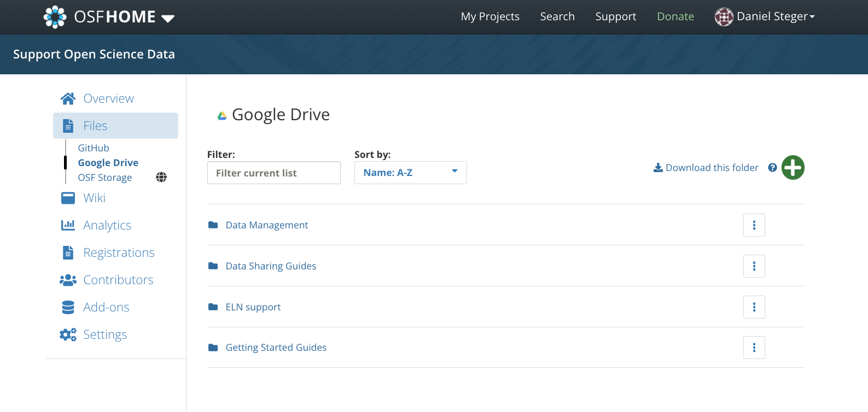Image resolution: width=868 pixels, height=412 pixels.
Task: Select GitHub file provider
Action: (x=94, y=148)
